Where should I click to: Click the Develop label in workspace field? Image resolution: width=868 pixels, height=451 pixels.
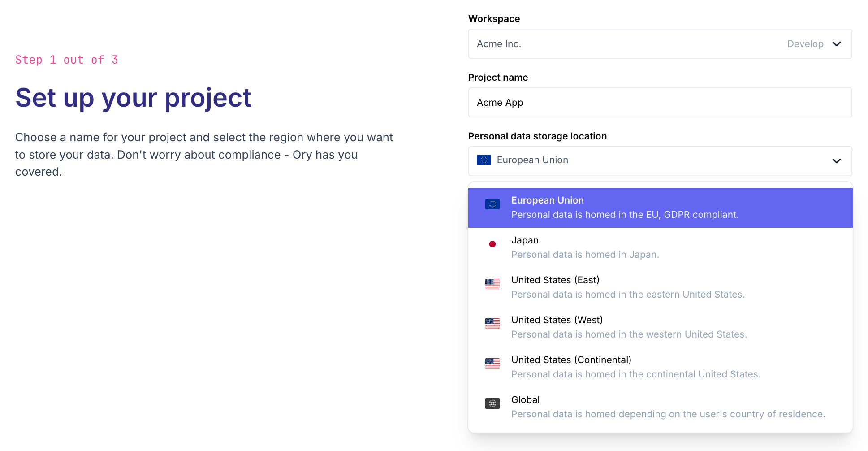pyautogui.click(x=805, y=44)
